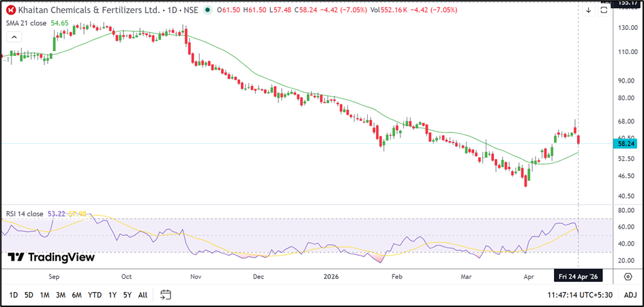Viewport: 644px width, 307px height.
Task: Click the Khaitan Chemicals red logo icon
Action: [12, 10]
